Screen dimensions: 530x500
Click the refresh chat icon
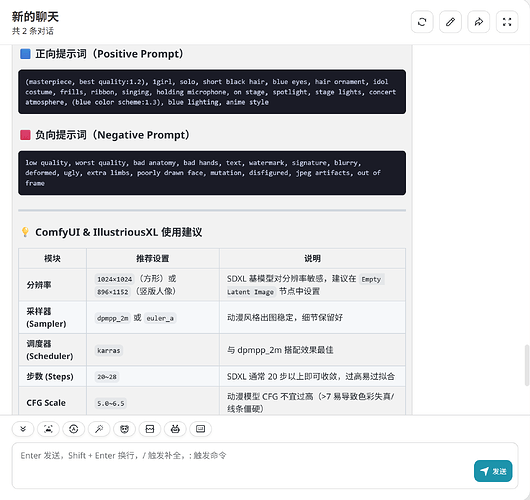click(x=422, y=22)
